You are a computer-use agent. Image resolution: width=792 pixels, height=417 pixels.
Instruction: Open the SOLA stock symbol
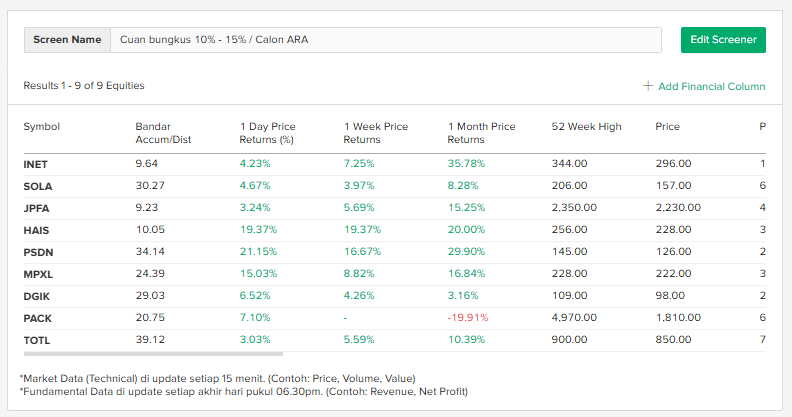click(37, 186)
